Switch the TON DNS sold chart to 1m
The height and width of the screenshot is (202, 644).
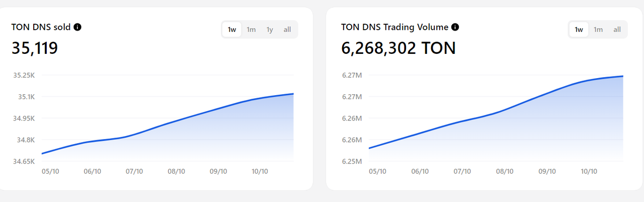pos(251,30)
